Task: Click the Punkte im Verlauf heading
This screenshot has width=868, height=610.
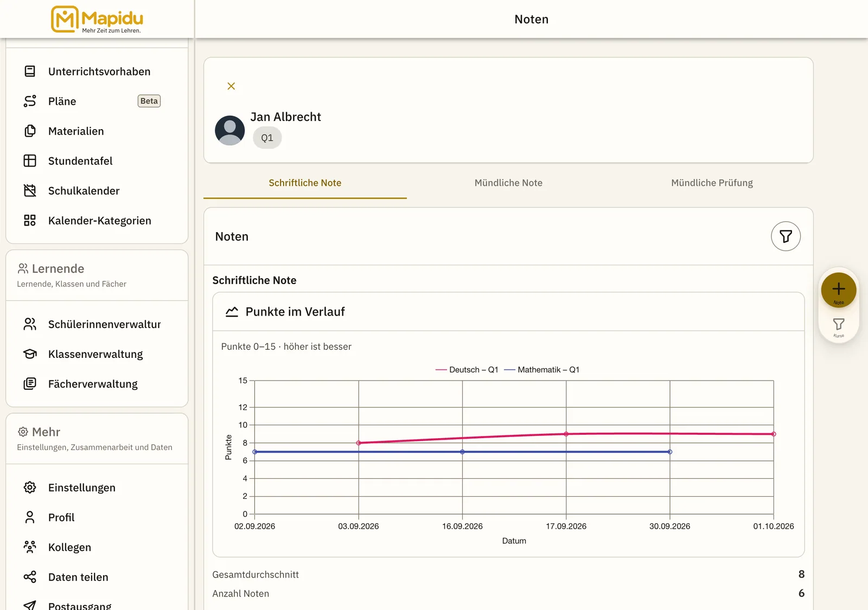Action: tap(295, 312)
